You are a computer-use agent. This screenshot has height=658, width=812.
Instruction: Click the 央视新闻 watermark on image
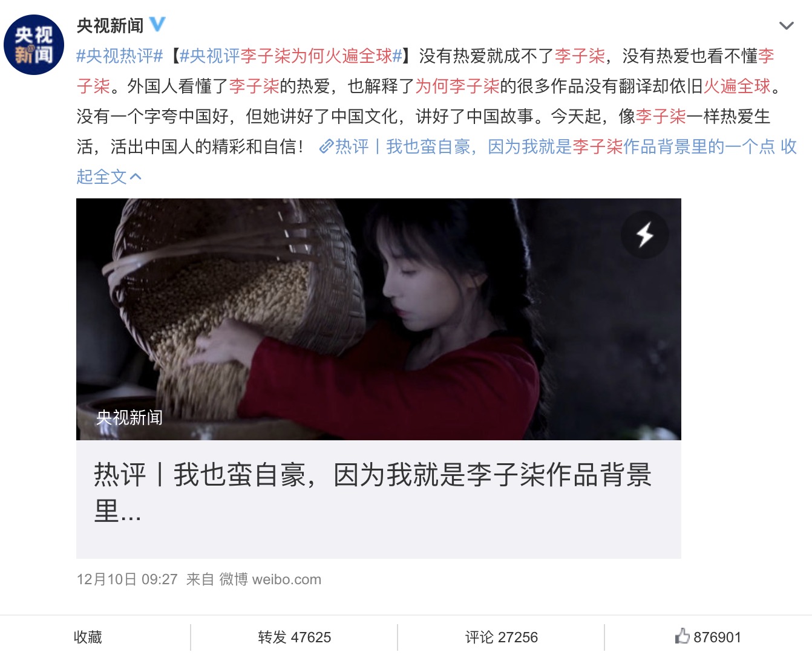click(x=129, y=417)
